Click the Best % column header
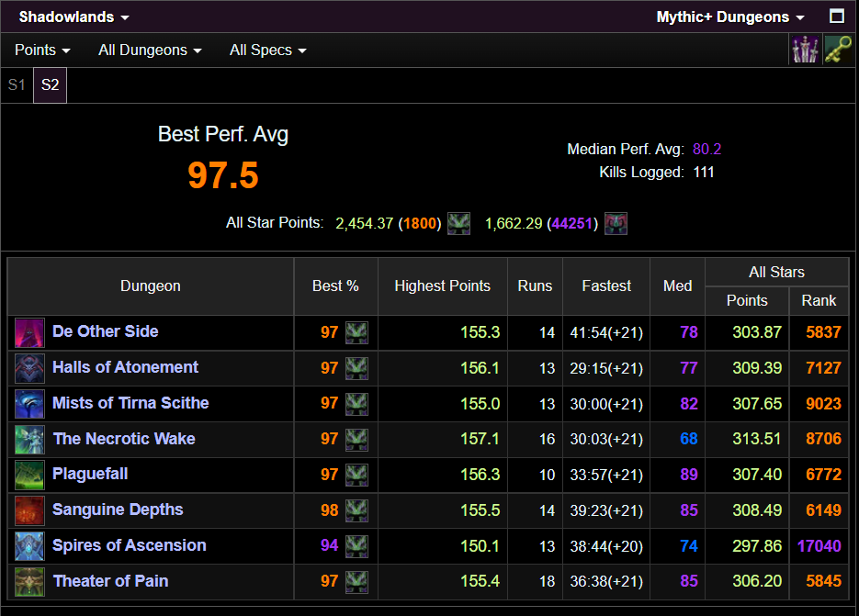This screenshot has height=616, width=859. click(335, 286)
